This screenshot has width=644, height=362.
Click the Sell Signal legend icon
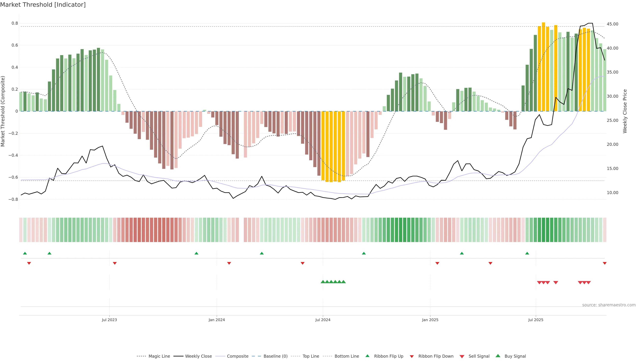(462, 356)
